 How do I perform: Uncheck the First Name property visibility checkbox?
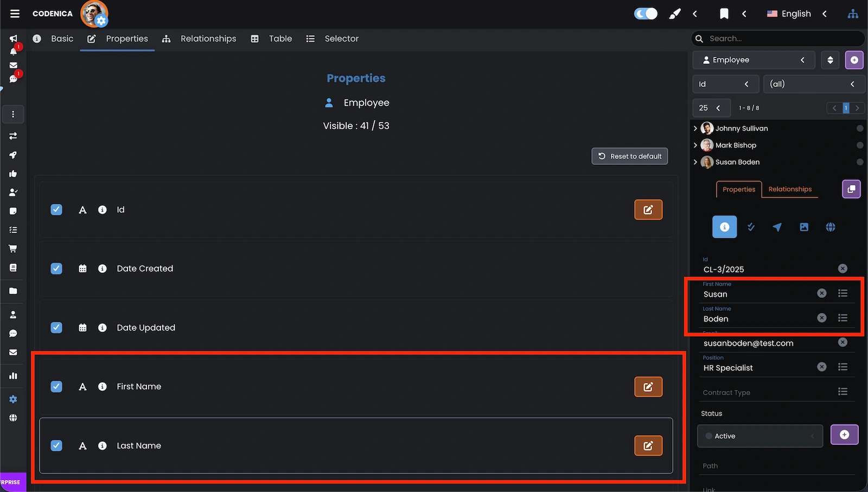tap(56, 386)
